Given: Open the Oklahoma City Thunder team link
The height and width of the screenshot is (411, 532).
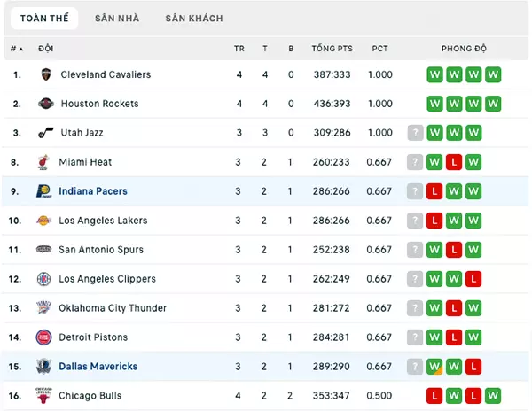Looking at the screenshot, I should point(113,308).
